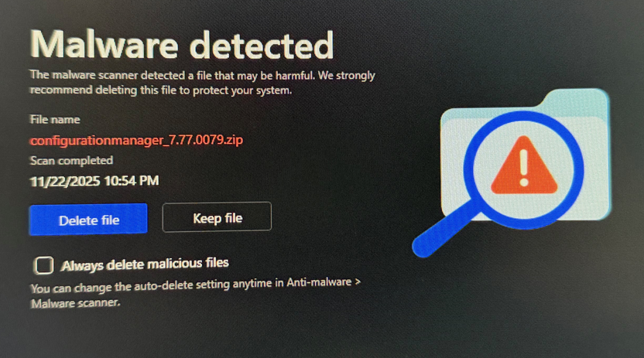Click the orange warning triangle icon
644x358 pixels.
pos(524,165)
